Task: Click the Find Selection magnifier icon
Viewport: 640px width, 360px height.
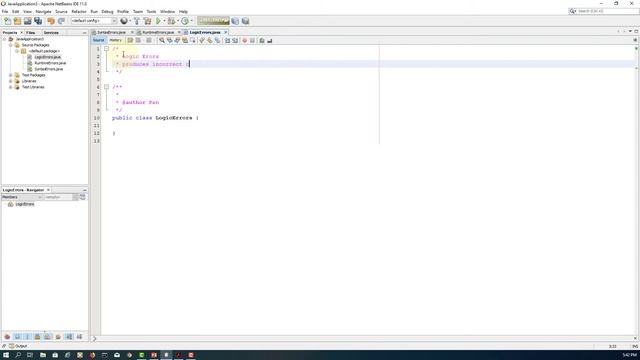Action: (162, 40)
